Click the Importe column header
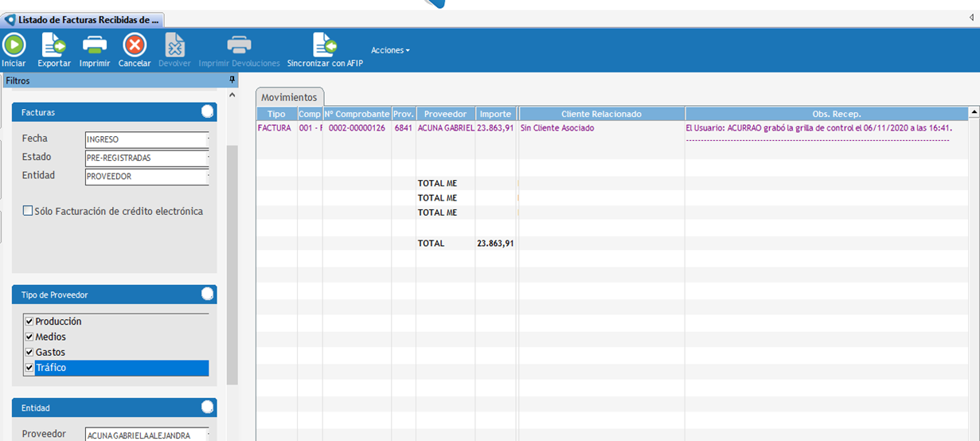980x441 pixels. 495,114
